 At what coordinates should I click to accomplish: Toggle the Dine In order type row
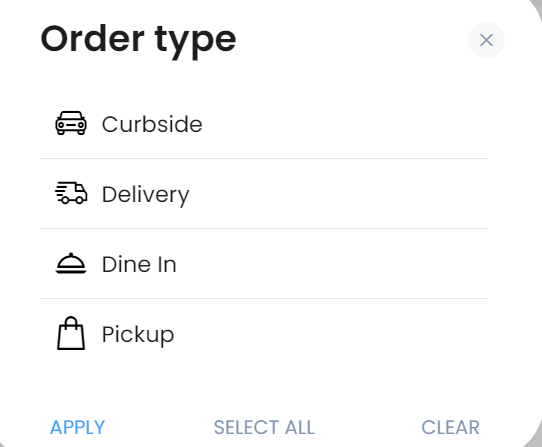click(x=264, y=263)
